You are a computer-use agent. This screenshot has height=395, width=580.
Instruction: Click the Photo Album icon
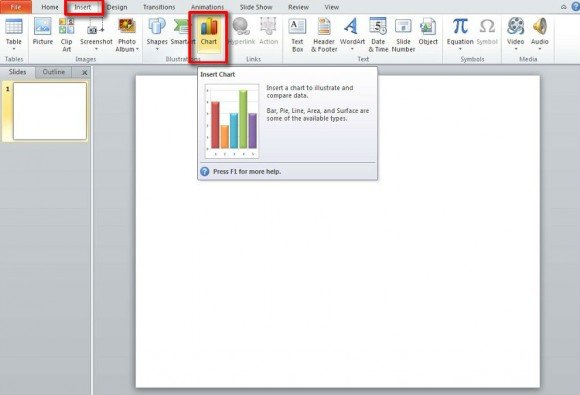click(127, 27)
